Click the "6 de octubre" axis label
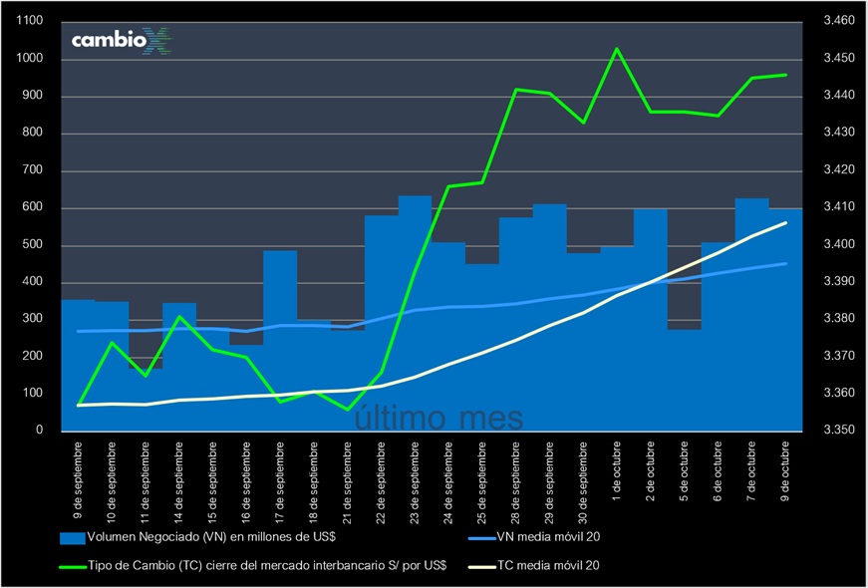This screenshot has height=588, width=868. point(720,471)
